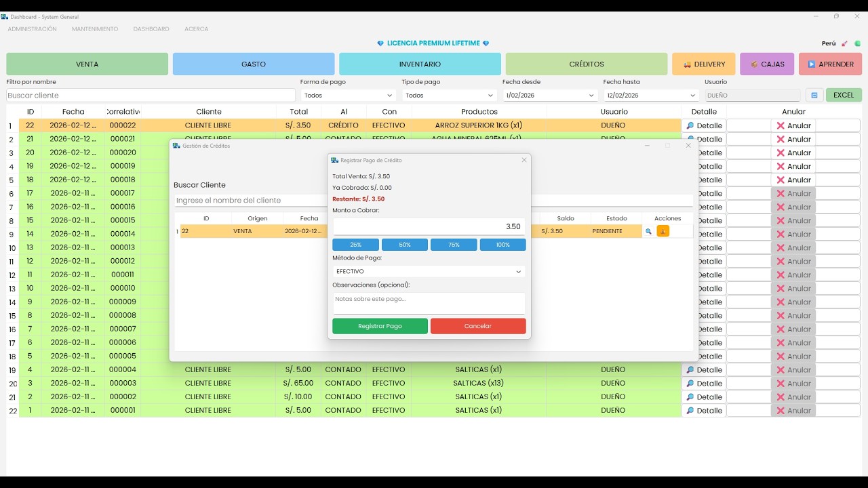
Task: Click Anular for sale ID 22
Action: [793, 125]
